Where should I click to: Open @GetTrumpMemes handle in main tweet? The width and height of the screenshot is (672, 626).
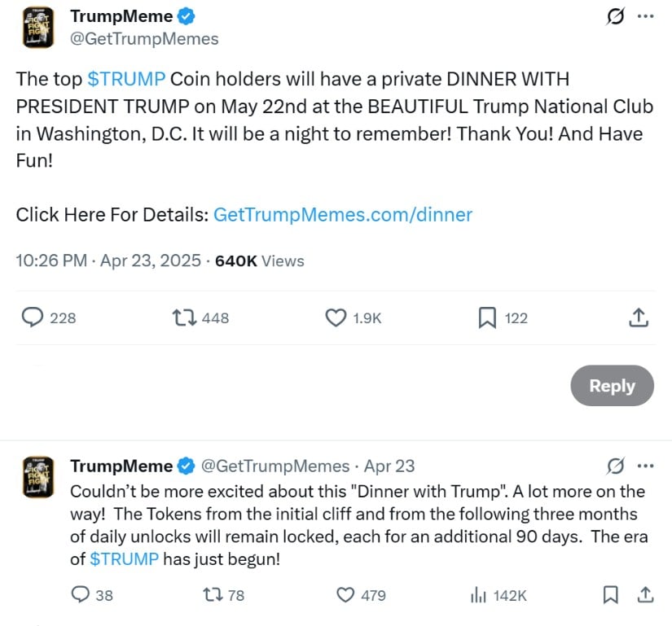point(144,39)
